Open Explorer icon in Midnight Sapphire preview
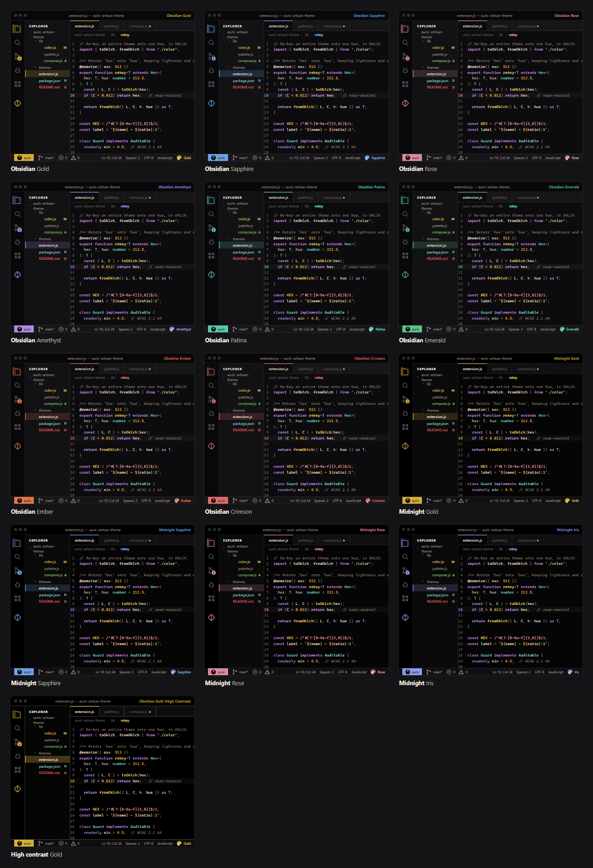Screen dimensions: 593x868 tap(17, 543)
